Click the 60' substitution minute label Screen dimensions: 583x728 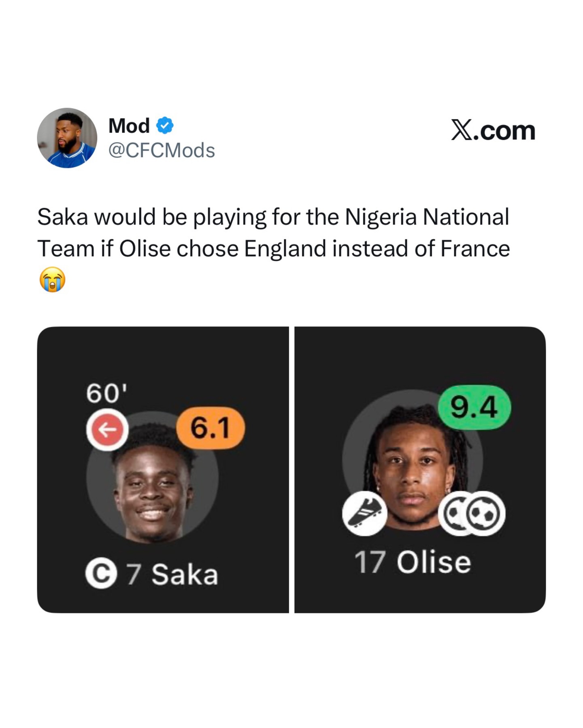click(106, 393)
